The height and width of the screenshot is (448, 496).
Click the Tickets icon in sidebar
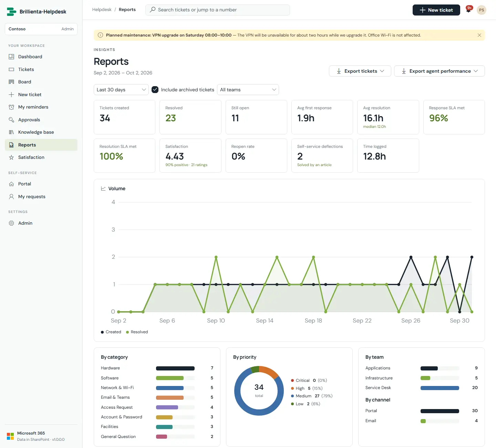(x=11, y=70)
